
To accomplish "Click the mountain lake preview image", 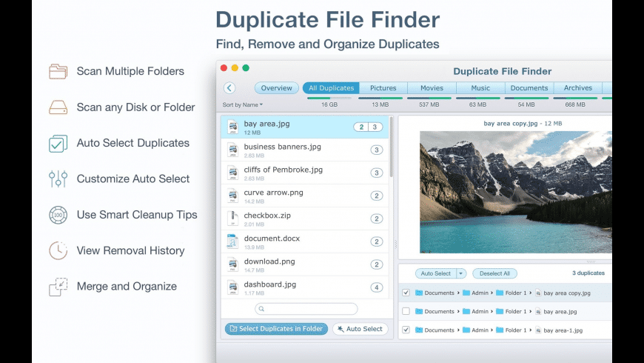I will pyautogui.click(x=515, y=192).
